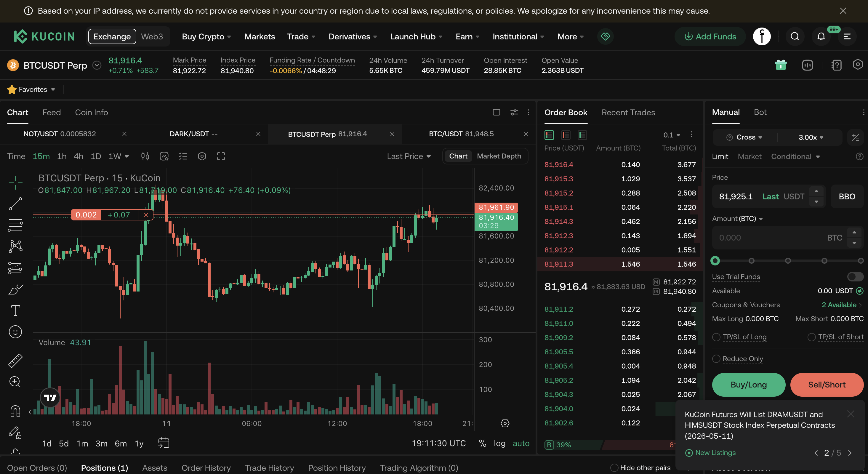Viewport: 868px width, 474px height.
Task: Activate the chart zoom-in tool
Action: coord(15,382)
